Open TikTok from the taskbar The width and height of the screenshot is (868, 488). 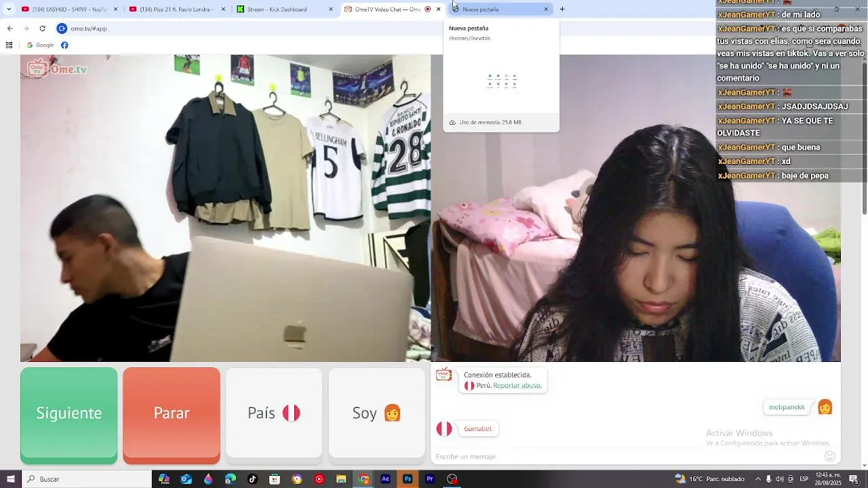click(x=252, y=479)
